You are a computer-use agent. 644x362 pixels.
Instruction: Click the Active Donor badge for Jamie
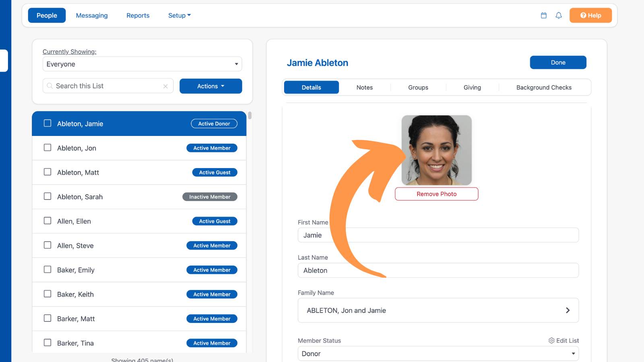click(x=214, y=123)
